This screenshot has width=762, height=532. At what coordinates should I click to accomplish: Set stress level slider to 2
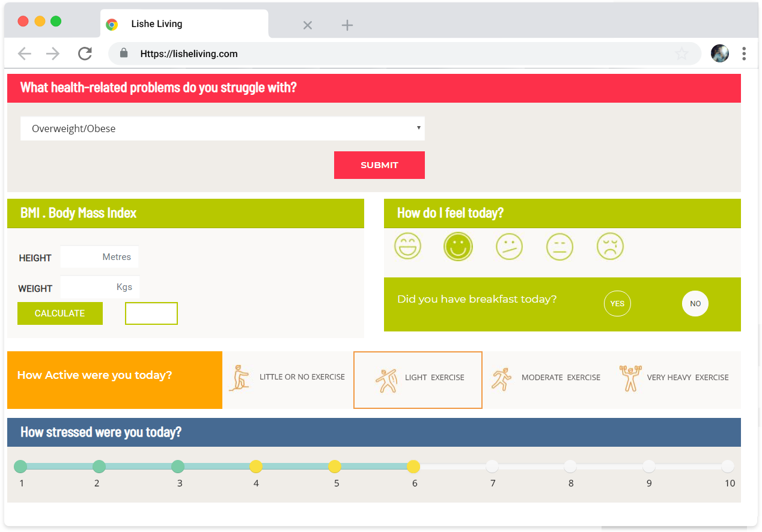99,467
